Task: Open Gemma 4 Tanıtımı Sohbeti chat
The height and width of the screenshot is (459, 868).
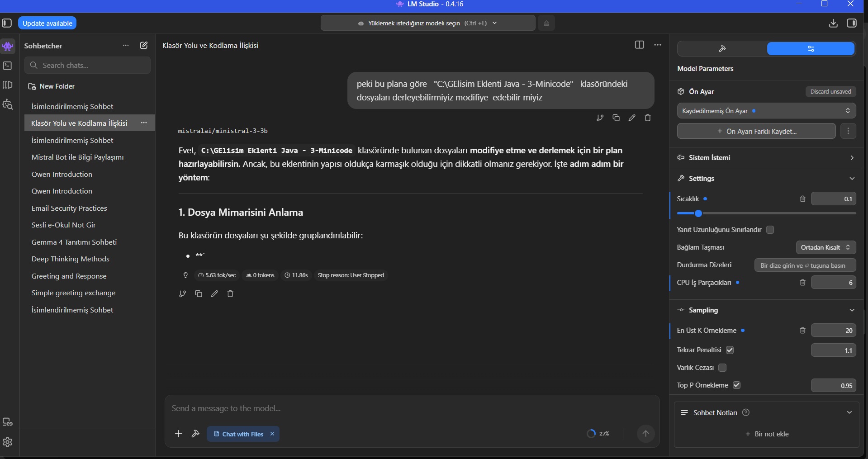Action: [74, 242]
